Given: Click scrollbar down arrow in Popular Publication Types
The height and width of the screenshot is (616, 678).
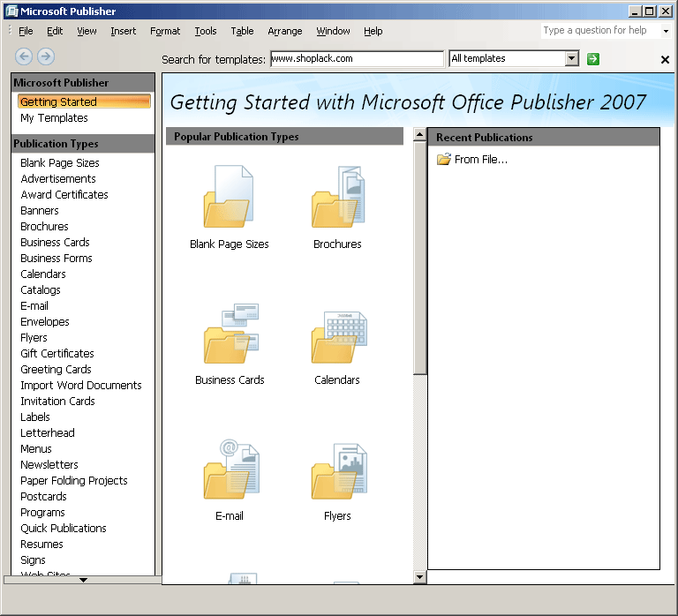Looking at the screenshot, I should pos(419,576).
